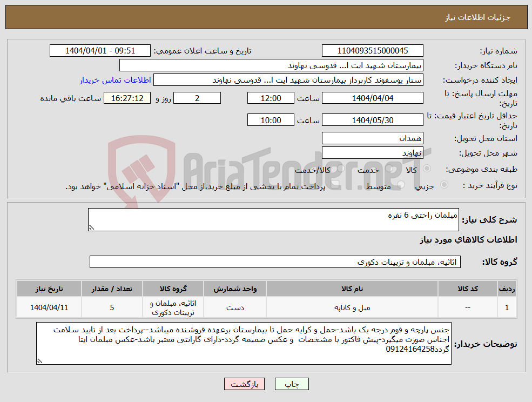
Task: Select the خدمت radio button
Action: pyautogui.click(x=389, y=169)
